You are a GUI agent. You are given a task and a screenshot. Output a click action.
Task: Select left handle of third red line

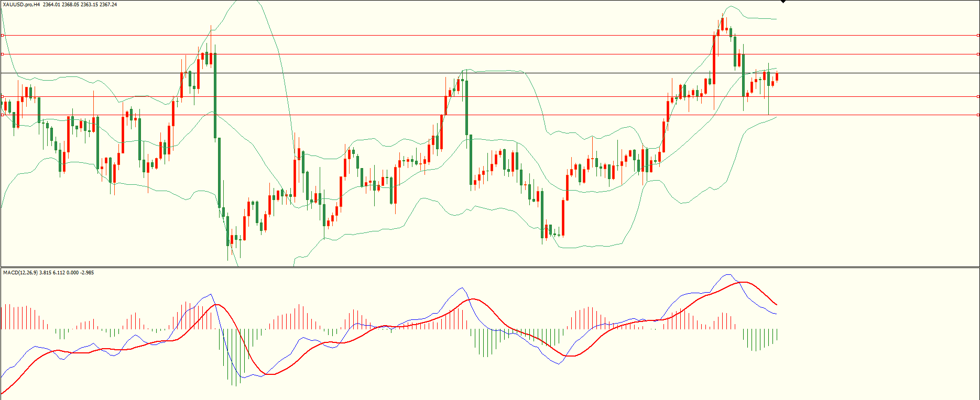[2, 96]
